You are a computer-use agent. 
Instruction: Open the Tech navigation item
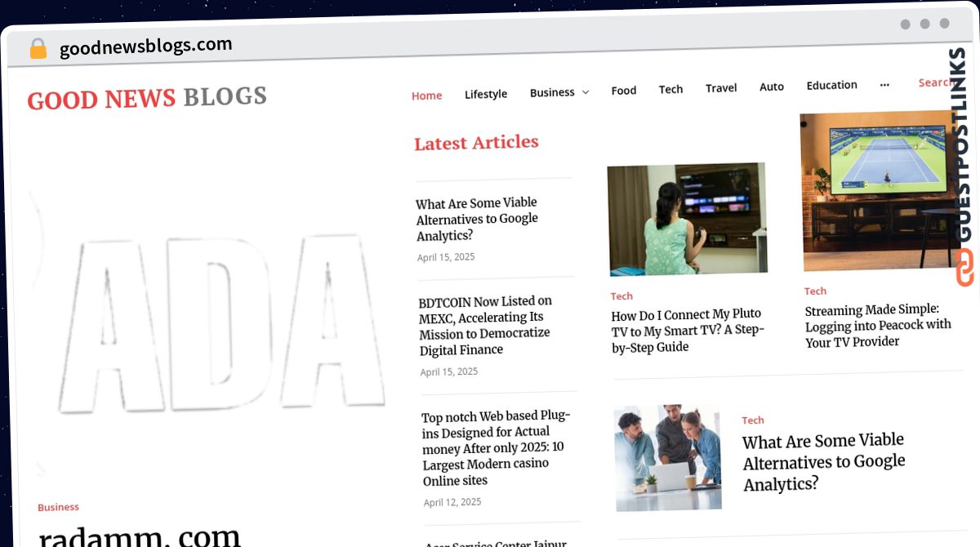coord(670,89)
